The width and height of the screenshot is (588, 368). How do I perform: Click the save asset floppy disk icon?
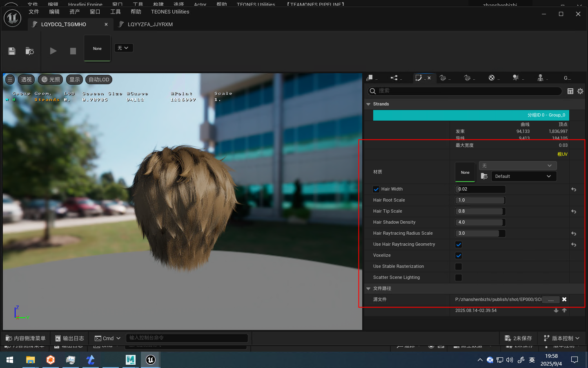12,51
